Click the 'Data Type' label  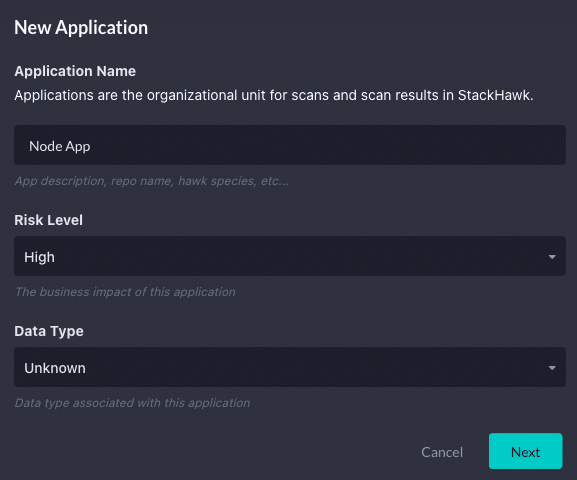[x=49, y=331]
